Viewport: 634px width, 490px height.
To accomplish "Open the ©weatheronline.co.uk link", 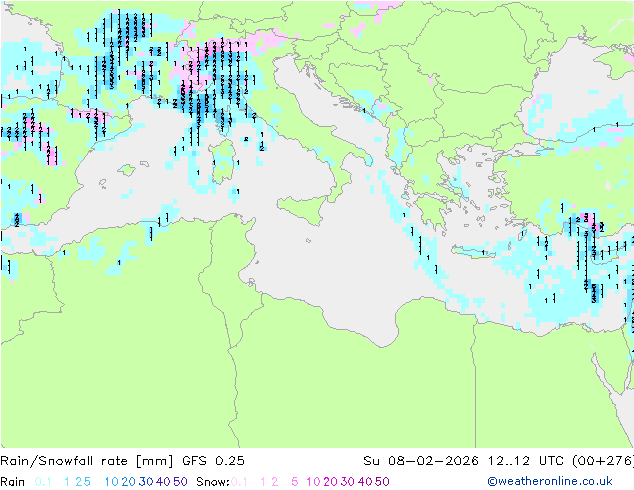I will [550, 481].
